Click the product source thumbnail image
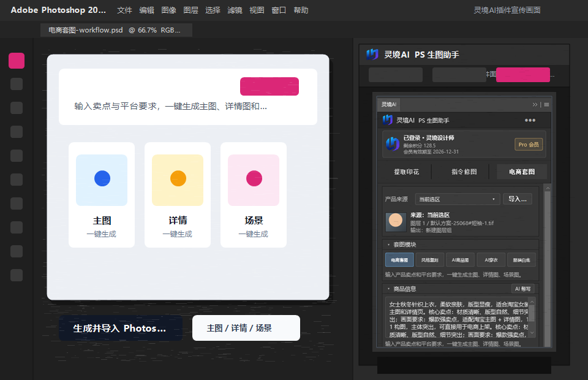 tap(396, 222)
